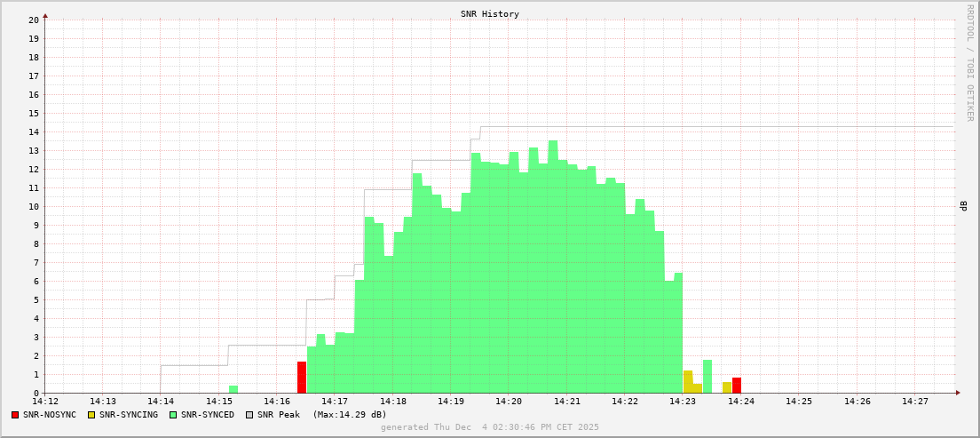Click the RRDTOOL / TOBI OETIKER watermark
Screen dimensions: 980x438
pyautogui.click(x=969, y=62)
